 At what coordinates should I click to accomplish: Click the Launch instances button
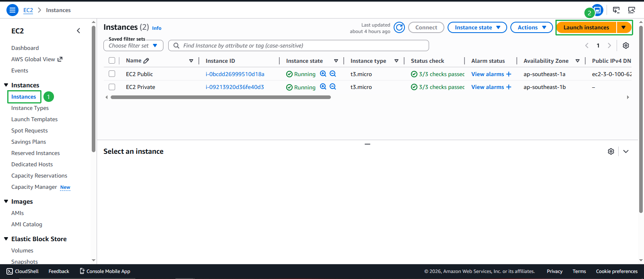point(586,27)
